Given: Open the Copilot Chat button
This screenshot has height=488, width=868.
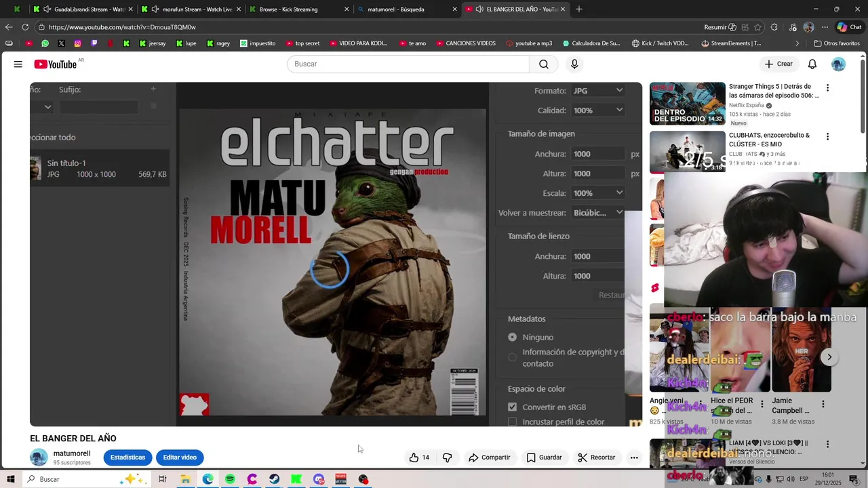Looking at the screenshot, I should tap(849, 27).
